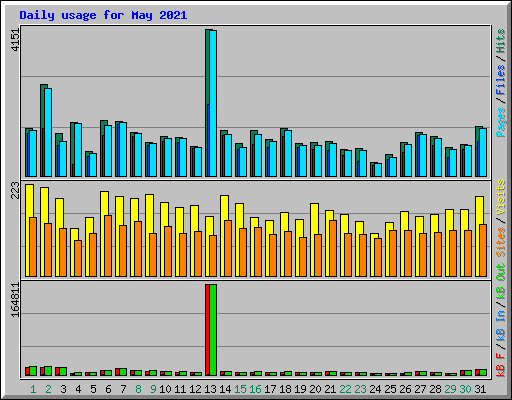The height and width of the screenshot is (400, 512).
Task: Click the cyan pages bar for day 7
Action: 123,149
